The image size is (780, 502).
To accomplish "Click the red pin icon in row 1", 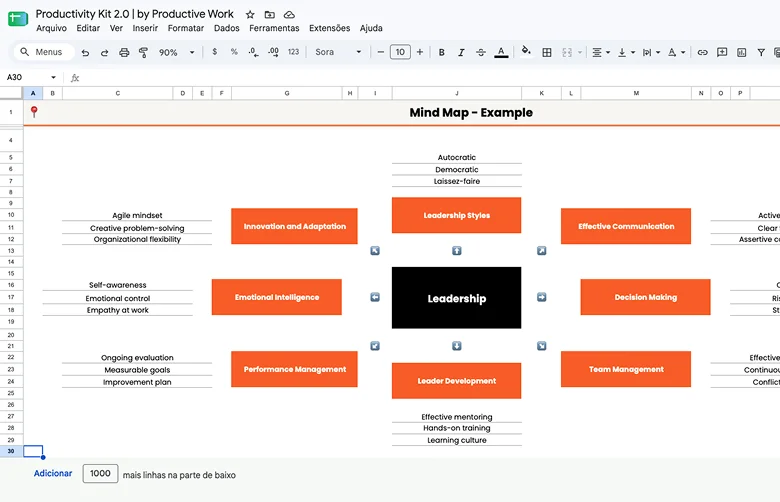I will pyautogui.click(x=34, y=112).
